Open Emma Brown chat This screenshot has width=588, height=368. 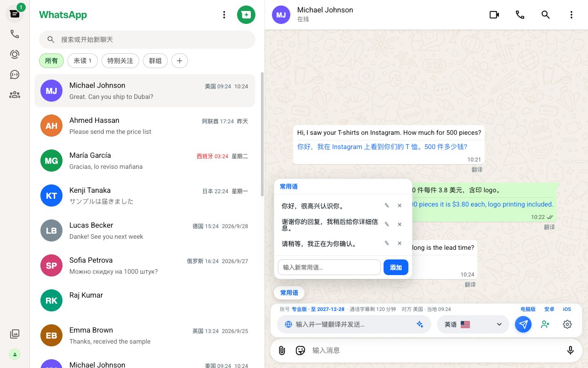[x=145, y=335]
